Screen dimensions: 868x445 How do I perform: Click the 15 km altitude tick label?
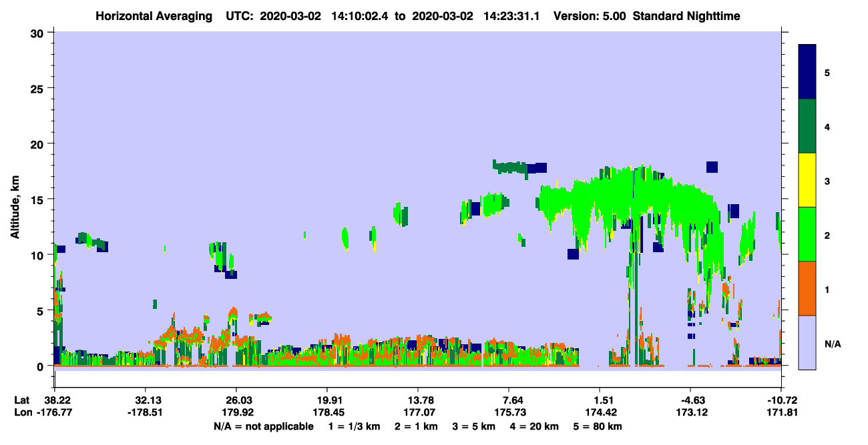(39, 199)
